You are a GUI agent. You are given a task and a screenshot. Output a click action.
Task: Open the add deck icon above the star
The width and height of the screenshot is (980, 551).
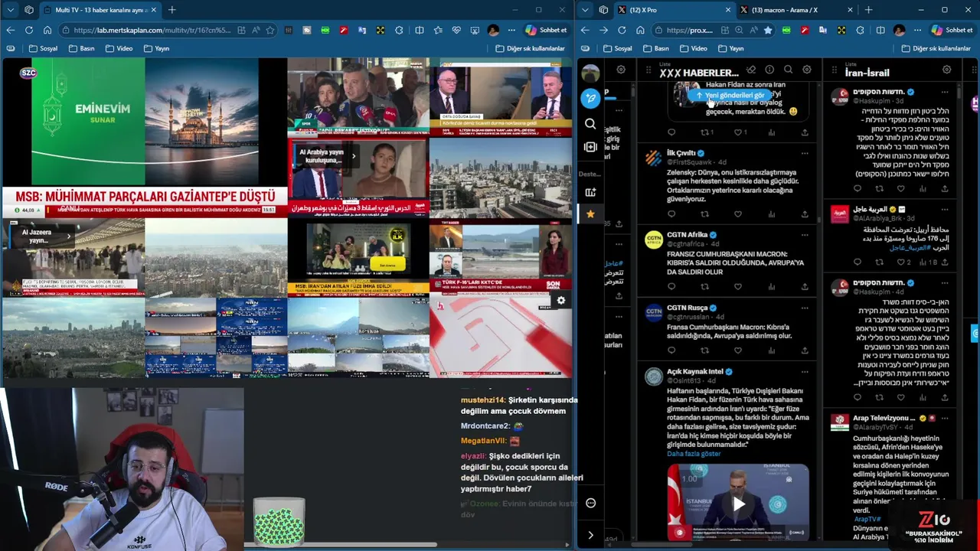click(x=590, y=193)
